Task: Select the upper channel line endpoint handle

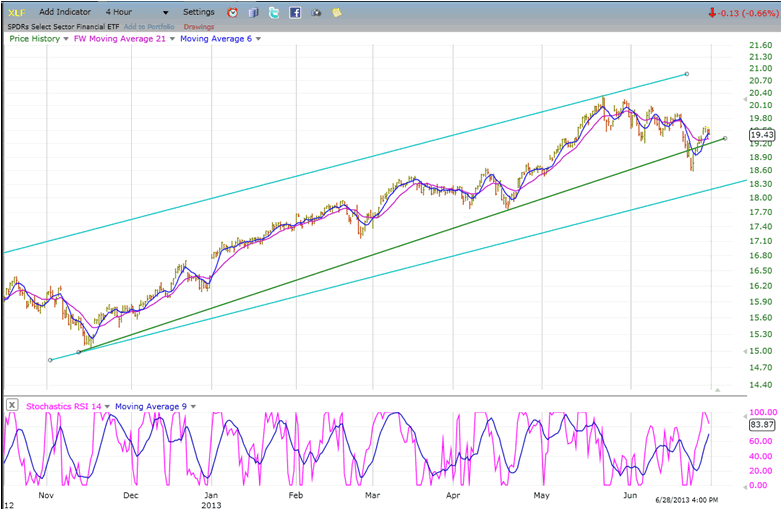Action: click(x=686, y=74)
